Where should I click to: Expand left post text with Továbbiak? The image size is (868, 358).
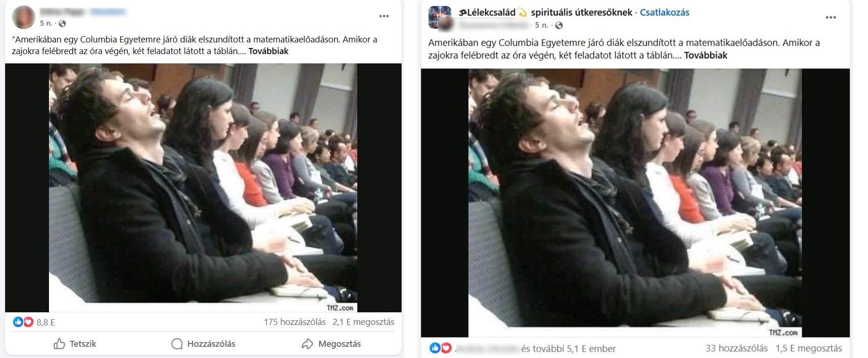pos(268,51)
